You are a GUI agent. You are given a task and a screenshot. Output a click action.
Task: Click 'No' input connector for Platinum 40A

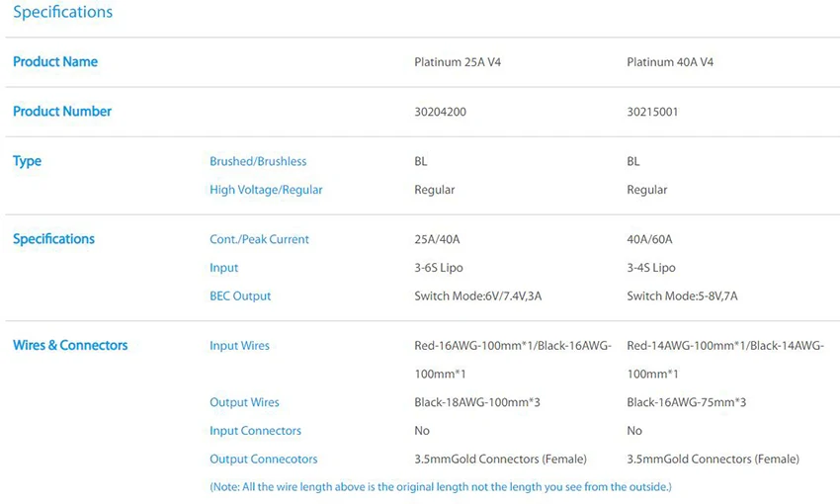click(x=634, y=431)
